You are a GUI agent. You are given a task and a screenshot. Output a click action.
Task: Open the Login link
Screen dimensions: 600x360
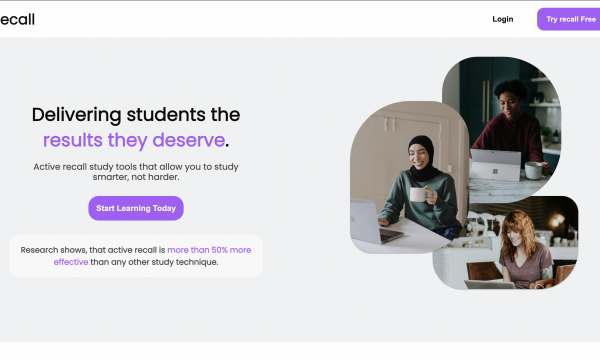(502, 19)
